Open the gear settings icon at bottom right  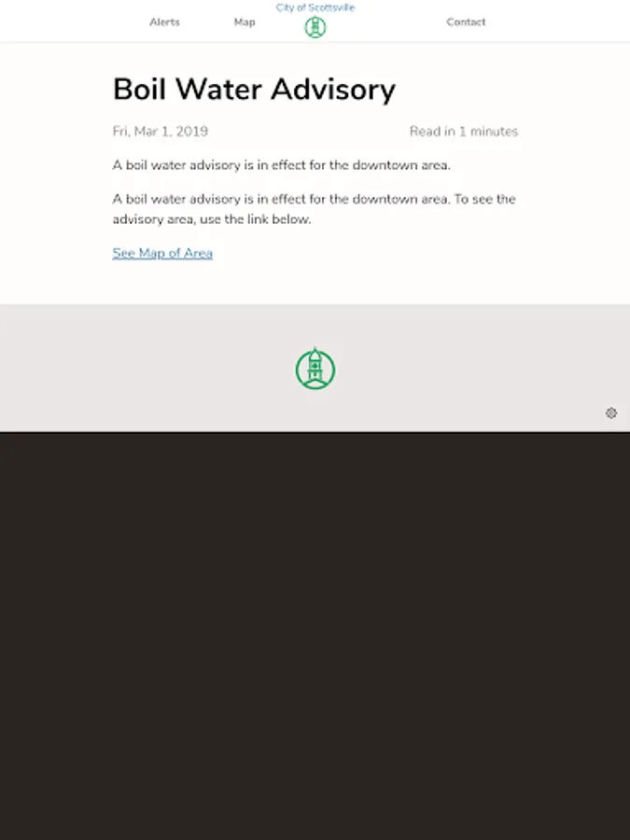pyautogui.click(x=611, y=413)
